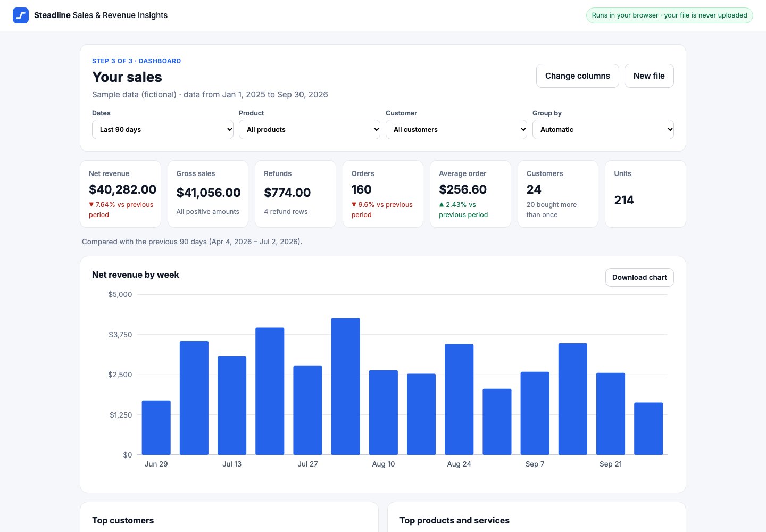Viewport: 766px width, 532px height.
Task: Click the Net revenue card value $40,282.00
Action: click(x=123, y=189)
